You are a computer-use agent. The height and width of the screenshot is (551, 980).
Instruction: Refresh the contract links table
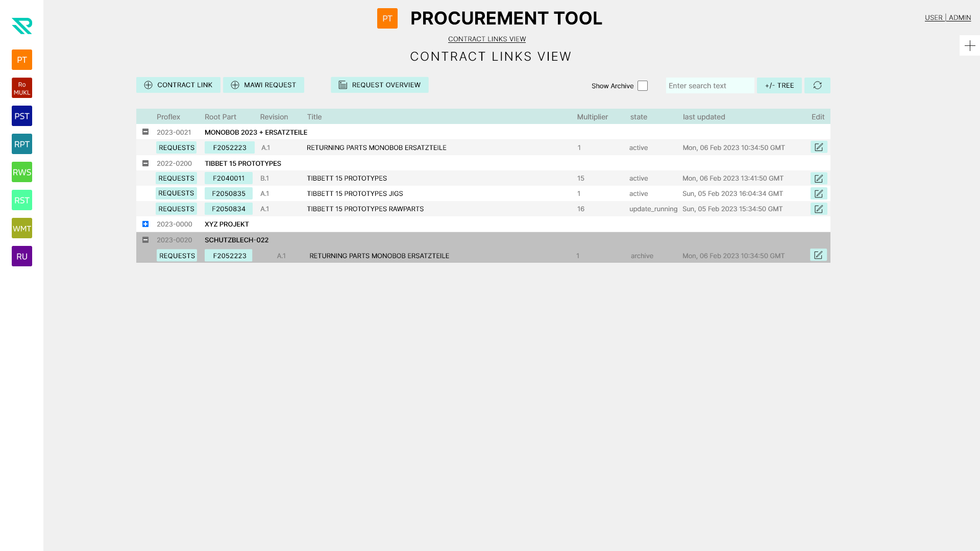pyautogui.click(x=817, y=85)
